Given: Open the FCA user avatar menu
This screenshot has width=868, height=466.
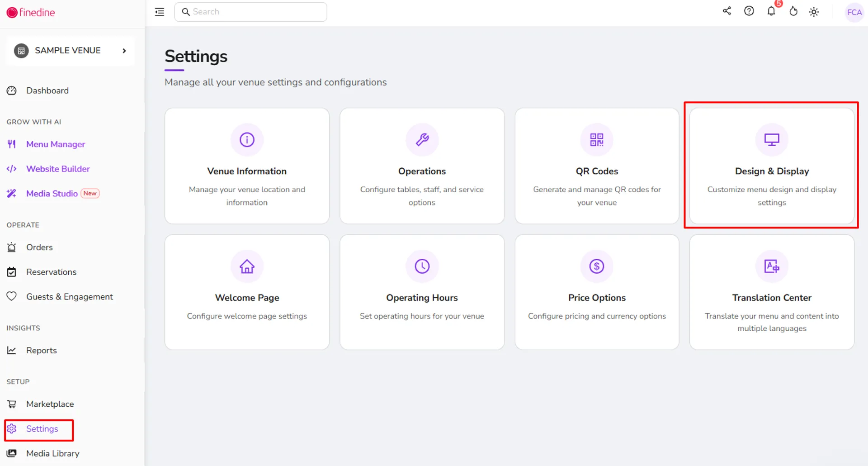Looking at the screenshot, I should pyautogui.click(x=854, y=12).
